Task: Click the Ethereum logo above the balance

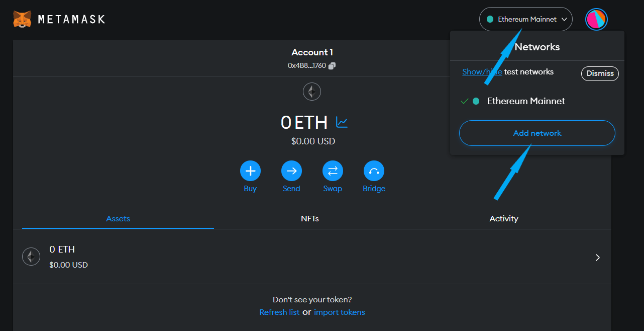Action: click(312, 92)
